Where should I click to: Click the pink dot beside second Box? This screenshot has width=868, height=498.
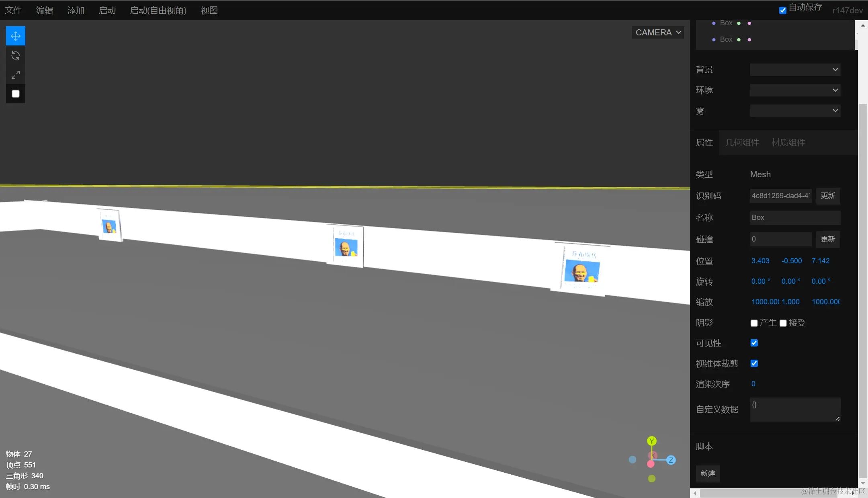(x=749, y=40)
